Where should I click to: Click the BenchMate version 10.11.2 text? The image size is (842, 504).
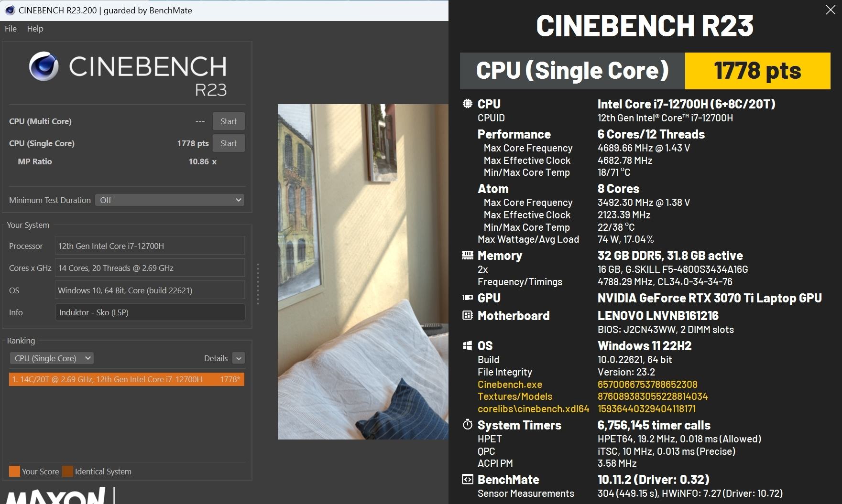click(654, 480)
